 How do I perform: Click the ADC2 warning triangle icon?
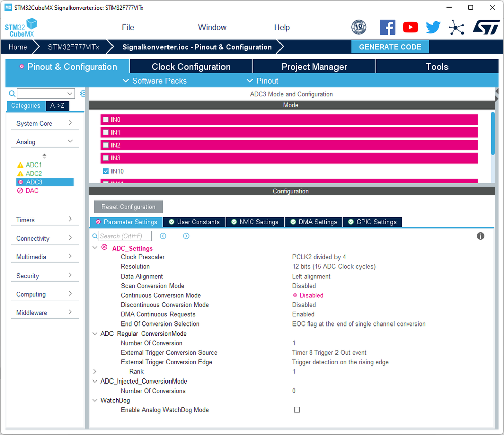tap(20, 174)
